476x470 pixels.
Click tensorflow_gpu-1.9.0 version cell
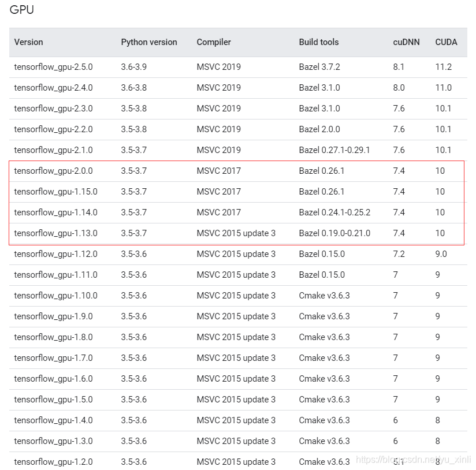pos(53,316)
